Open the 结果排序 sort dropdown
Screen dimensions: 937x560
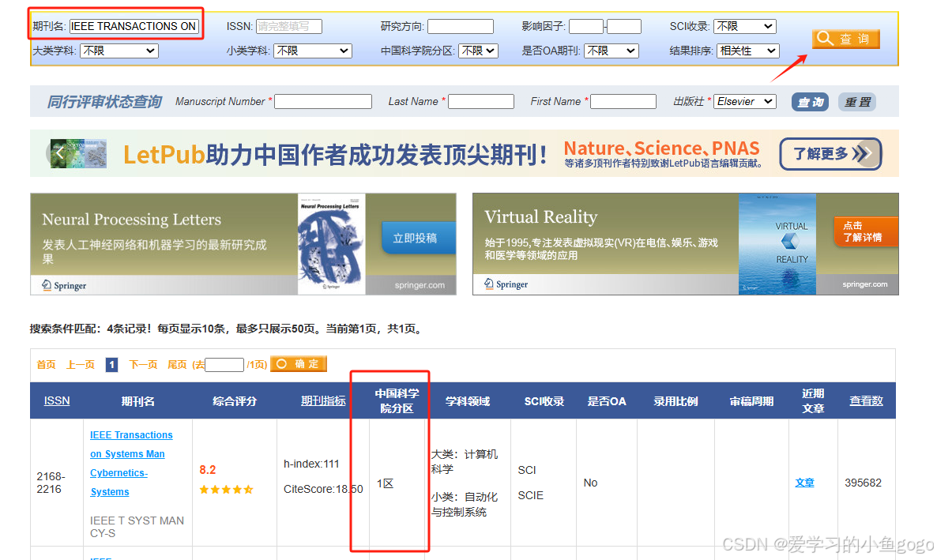(x=748, y=51)
